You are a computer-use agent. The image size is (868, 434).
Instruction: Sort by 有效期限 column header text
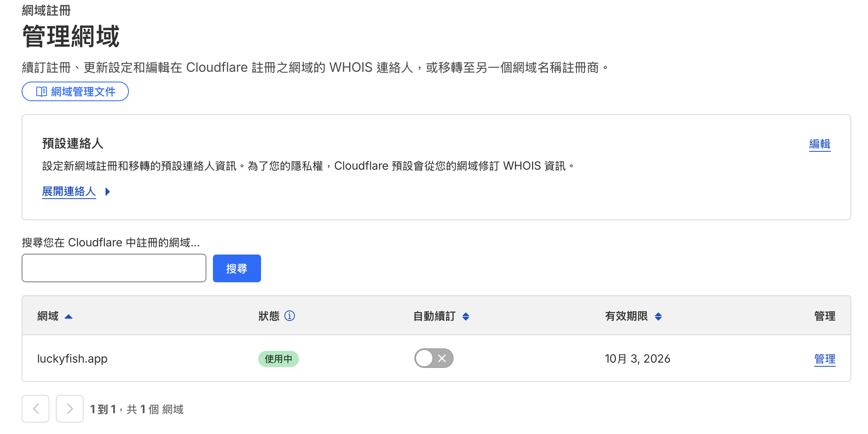click(626, 316)
